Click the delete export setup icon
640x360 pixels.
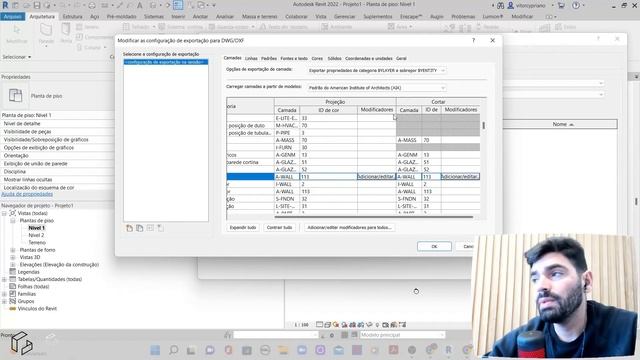(160, 228)
